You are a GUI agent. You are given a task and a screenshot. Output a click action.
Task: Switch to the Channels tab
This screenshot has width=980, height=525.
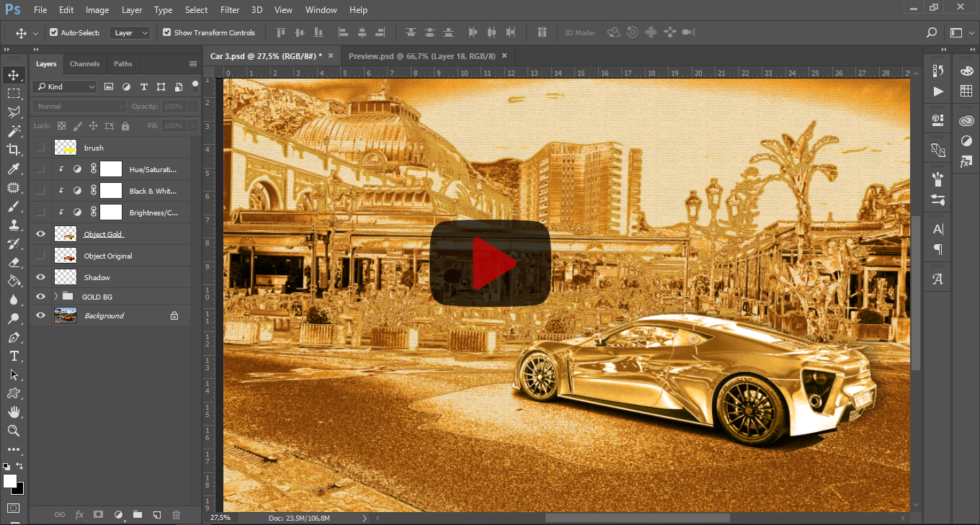(x=84, y=63)
